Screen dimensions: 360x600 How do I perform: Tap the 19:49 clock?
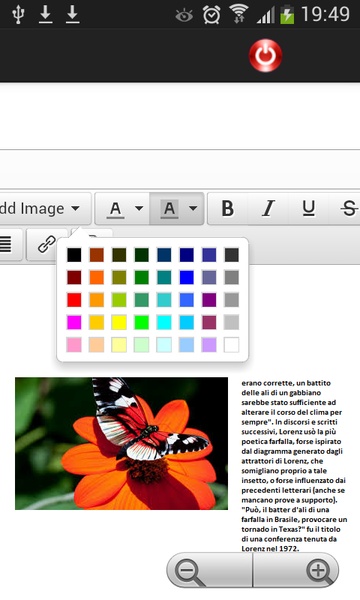click(x=326, y=15)
